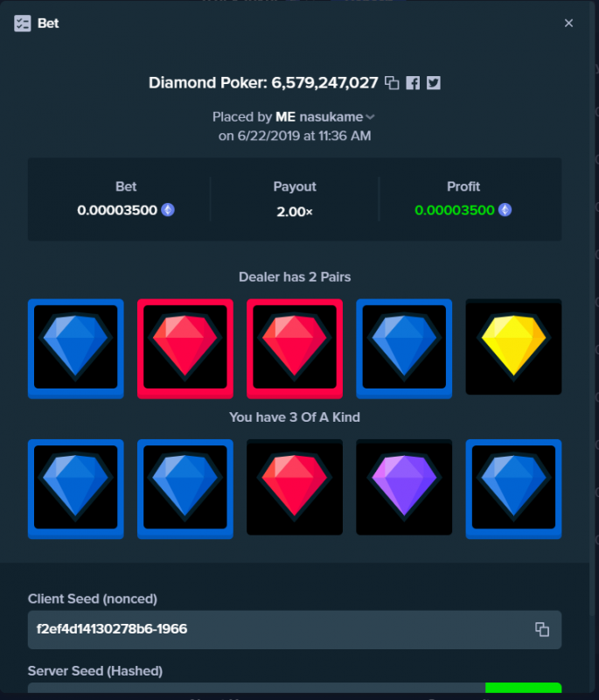Click the 'Dealer has 2 Pairs' text

[x=295, y=277]
